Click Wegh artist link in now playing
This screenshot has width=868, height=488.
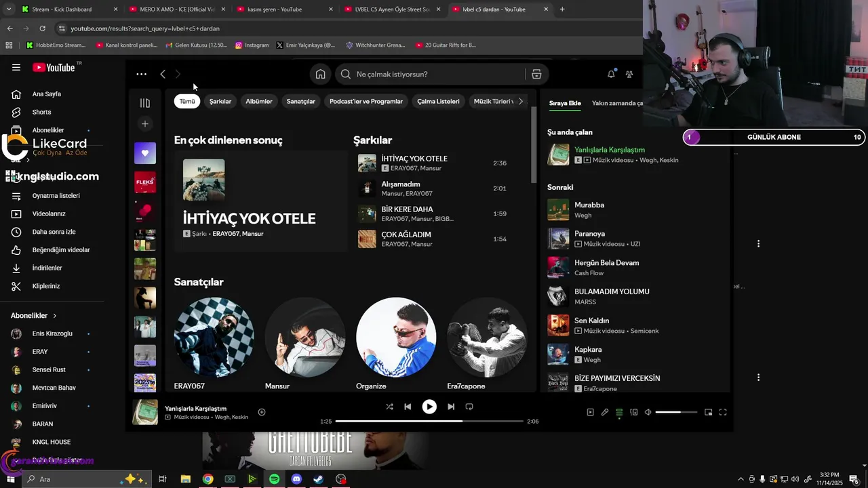point(648,160)
